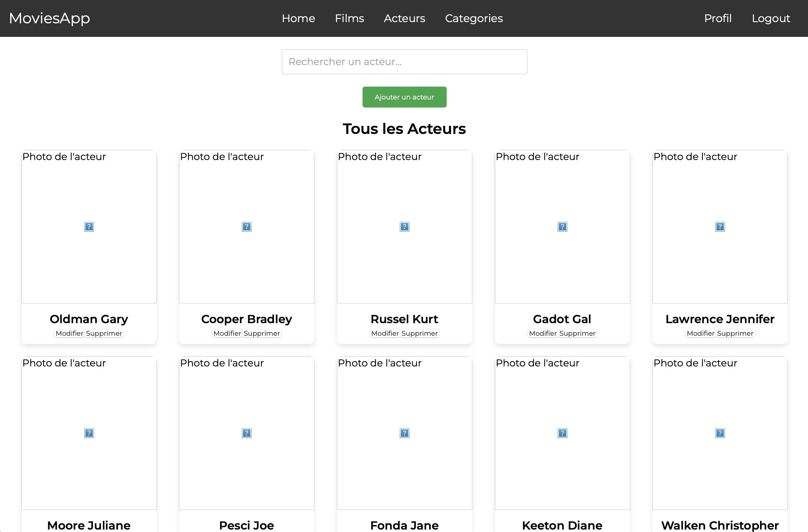Image resolution: width=808 pixels, height=532 pixels.
Task: Click Supprimer for Lawrence Jennifer
Action: (735, 333)
